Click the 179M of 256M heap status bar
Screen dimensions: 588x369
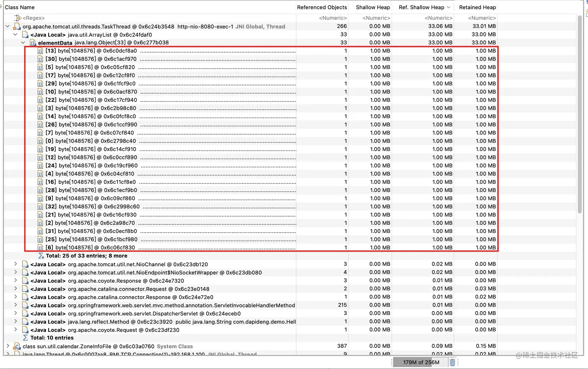click(x=421, y=362)
